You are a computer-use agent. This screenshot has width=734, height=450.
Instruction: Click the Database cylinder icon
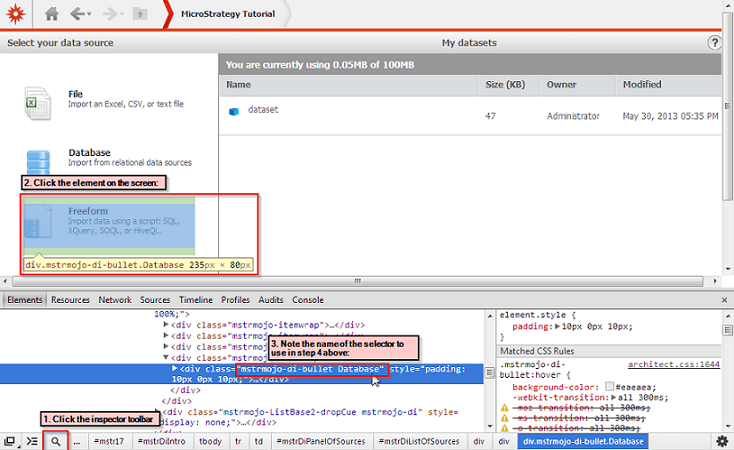(38, 162)
